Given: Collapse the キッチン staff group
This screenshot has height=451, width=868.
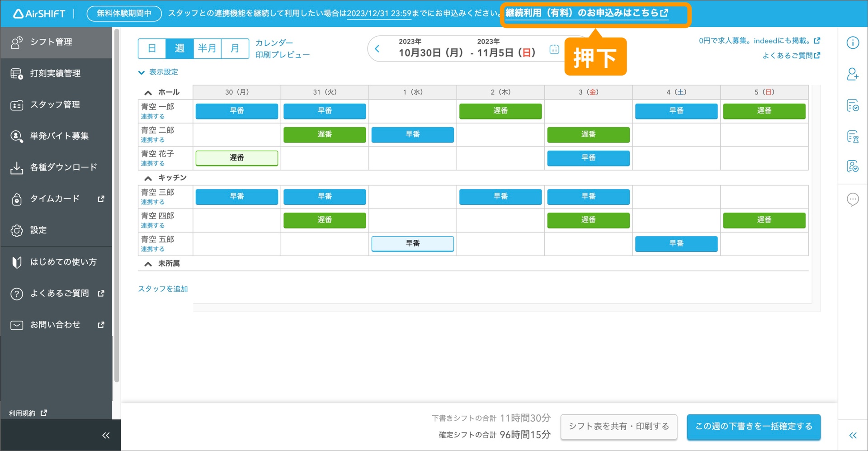Looking at the screenshot, I should coord(148,178).
